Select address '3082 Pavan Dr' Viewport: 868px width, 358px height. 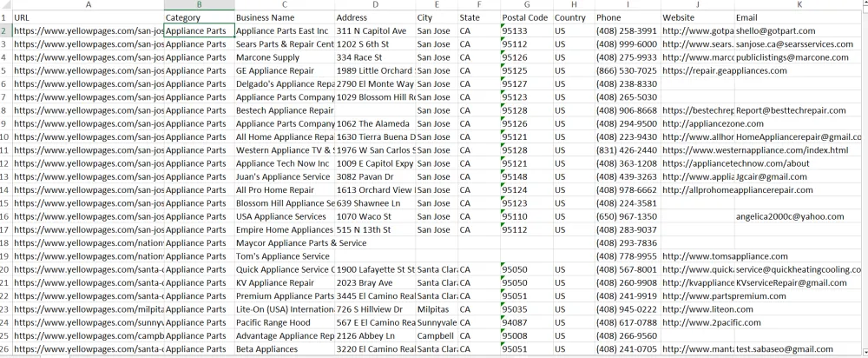click(375, 176)
